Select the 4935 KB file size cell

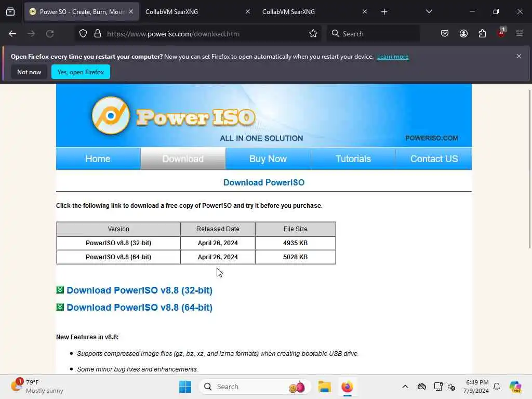[295, 243]
